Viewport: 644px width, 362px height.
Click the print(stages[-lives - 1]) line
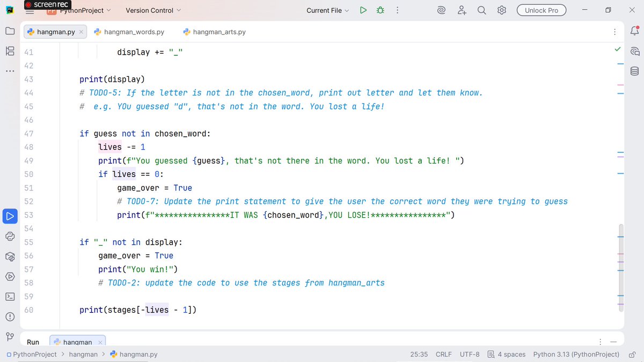pos(138,310)
